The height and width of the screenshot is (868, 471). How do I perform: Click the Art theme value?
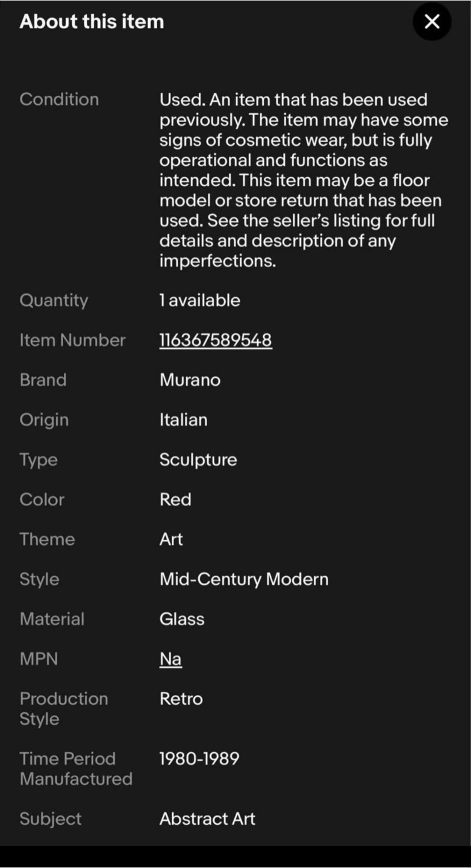[171, 539]
